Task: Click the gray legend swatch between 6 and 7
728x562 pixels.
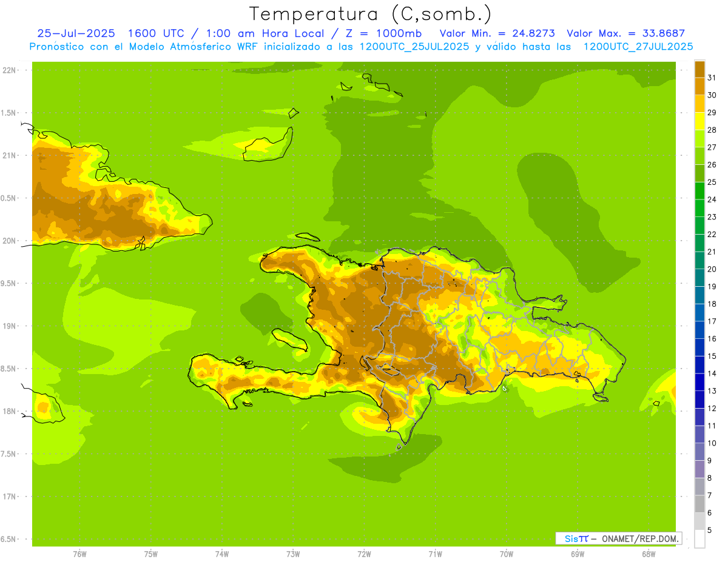Action: 699,504
